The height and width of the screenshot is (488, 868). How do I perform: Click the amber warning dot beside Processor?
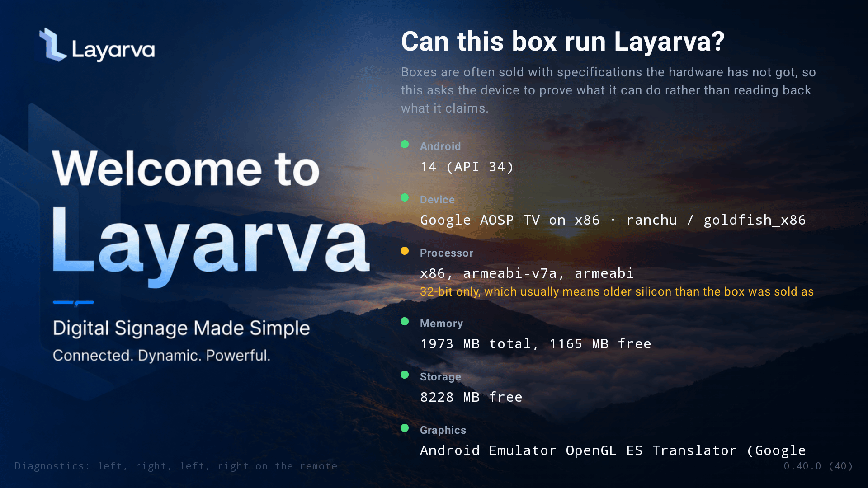point(405,251)
